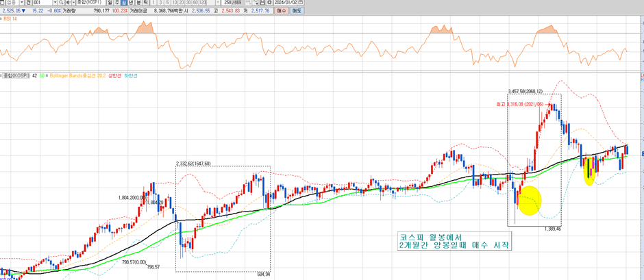This screenshot has height=280, width=644.
Task: Open the dropdown after the 120 period button
Action: (218, 2)
